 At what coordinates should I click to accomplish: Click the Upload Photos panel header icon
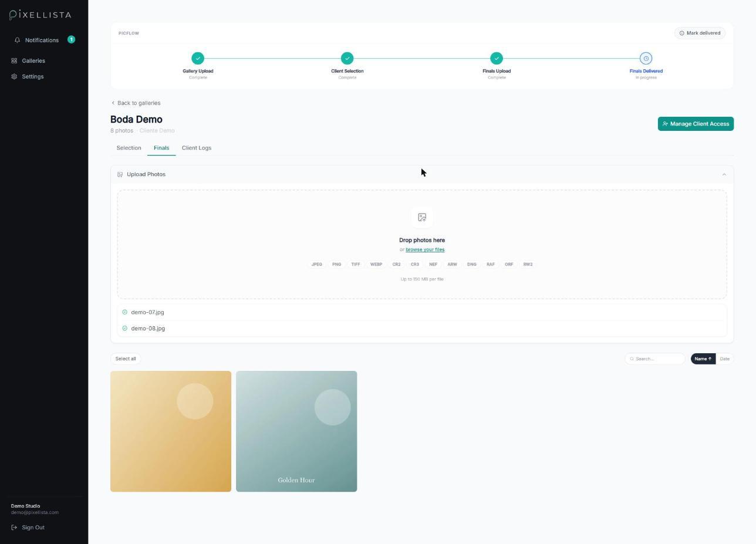click(120, 174)
